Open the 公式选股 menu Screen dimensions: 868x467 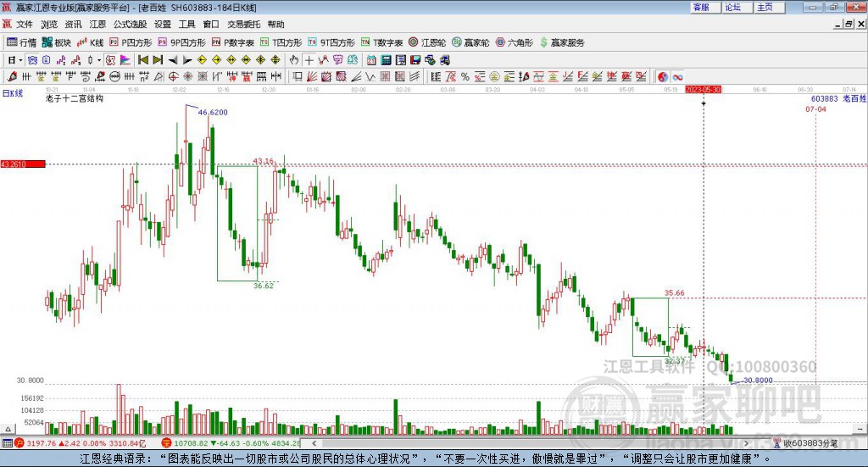(130, 25)
